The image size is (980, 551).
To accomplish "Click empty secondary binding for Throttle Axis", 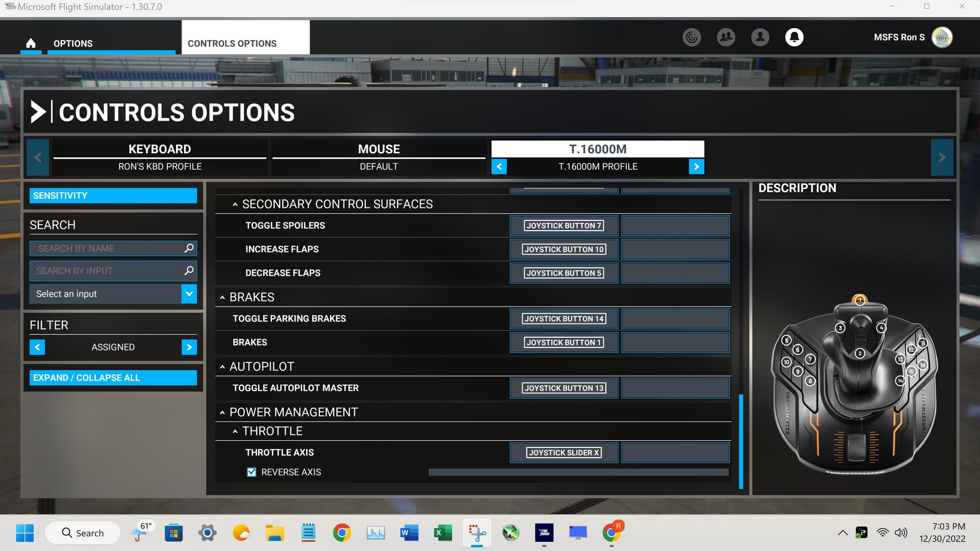I will point(675,453).
